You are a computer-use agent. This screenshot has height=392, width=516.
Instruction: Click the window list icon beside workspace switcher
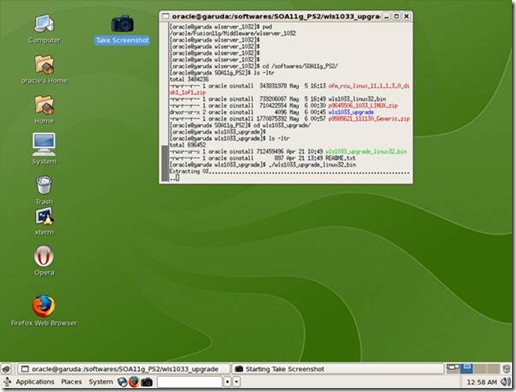tap(453, 368)
